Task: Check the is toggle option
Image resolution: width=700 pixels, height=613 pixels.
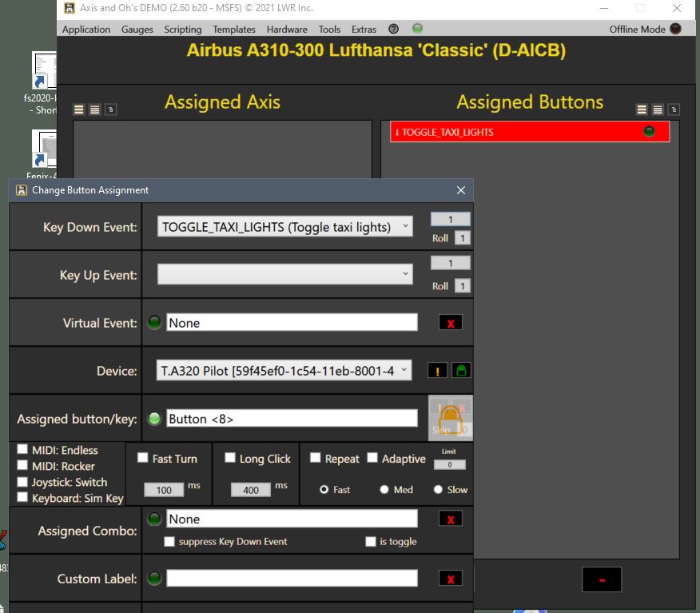Action: (371, 542)
